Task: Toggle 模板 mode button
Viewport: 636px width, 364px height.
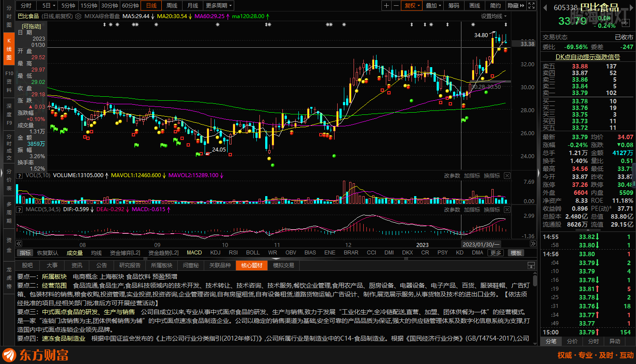Action: point(516,253)
